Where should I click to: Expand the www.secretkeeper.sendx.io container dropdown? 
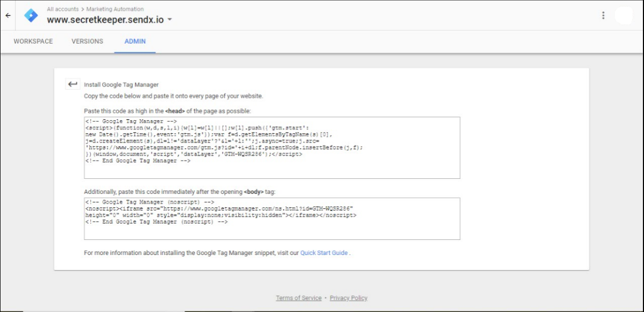pyautogui.click(x=170, y=20)
